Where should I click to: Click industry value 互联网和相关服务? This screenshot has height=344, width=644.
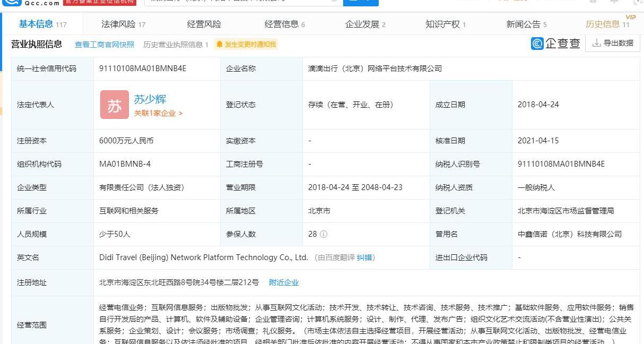point(129,211)
